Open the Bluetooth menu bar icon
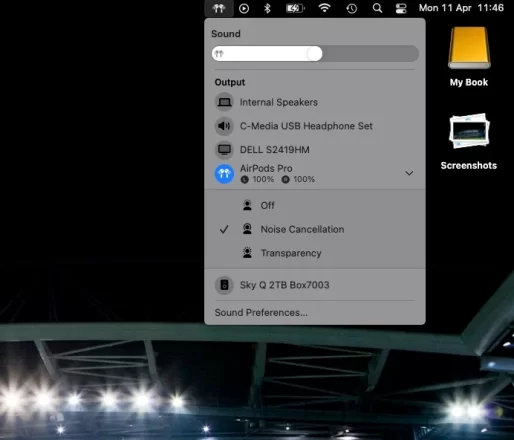The height and width of the screenshot is (440, 514). pos(267,8)
